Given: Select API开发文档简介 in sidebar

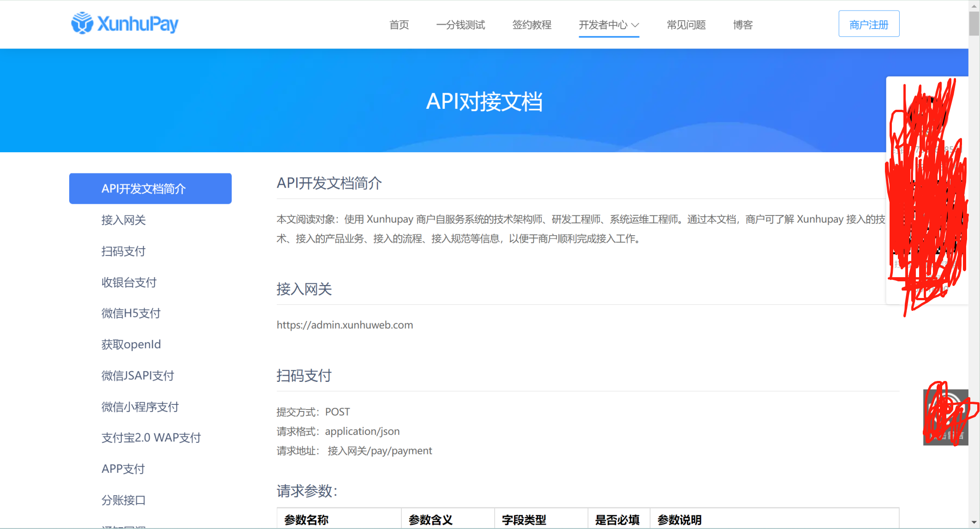Looking at the screenshot, I should point(150,189).
